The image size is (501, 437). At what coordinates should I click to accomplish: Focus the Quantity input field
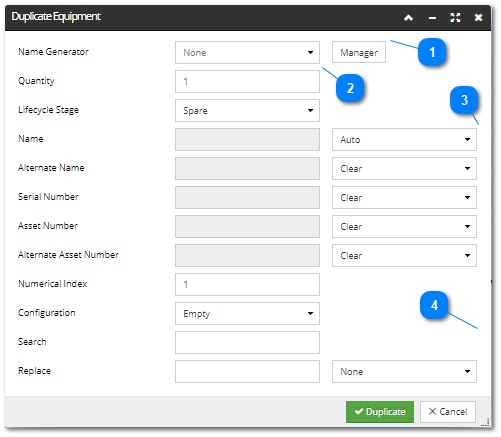tap(247, 81)
